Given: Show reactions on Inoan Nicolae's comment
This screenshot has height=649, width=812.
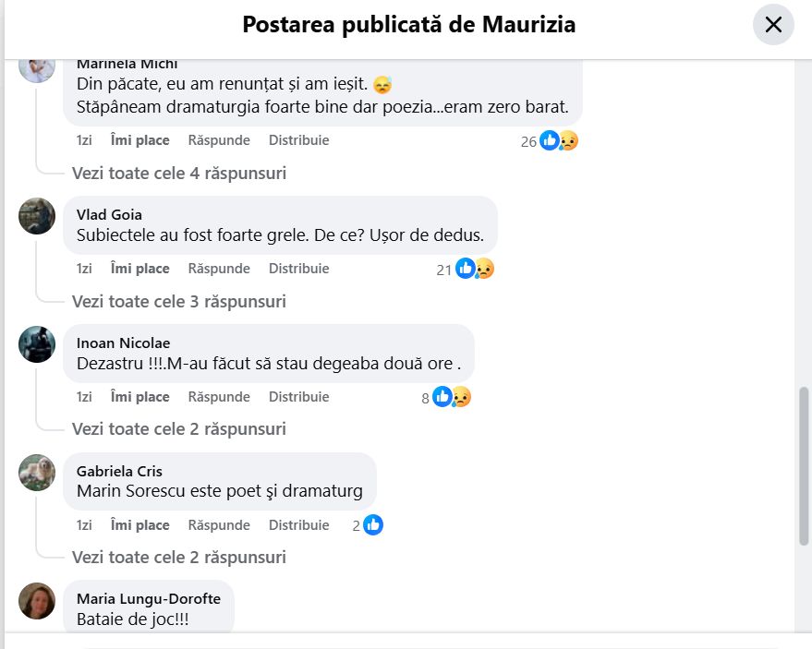Looking at the screenshot, I should coord(446,397).
